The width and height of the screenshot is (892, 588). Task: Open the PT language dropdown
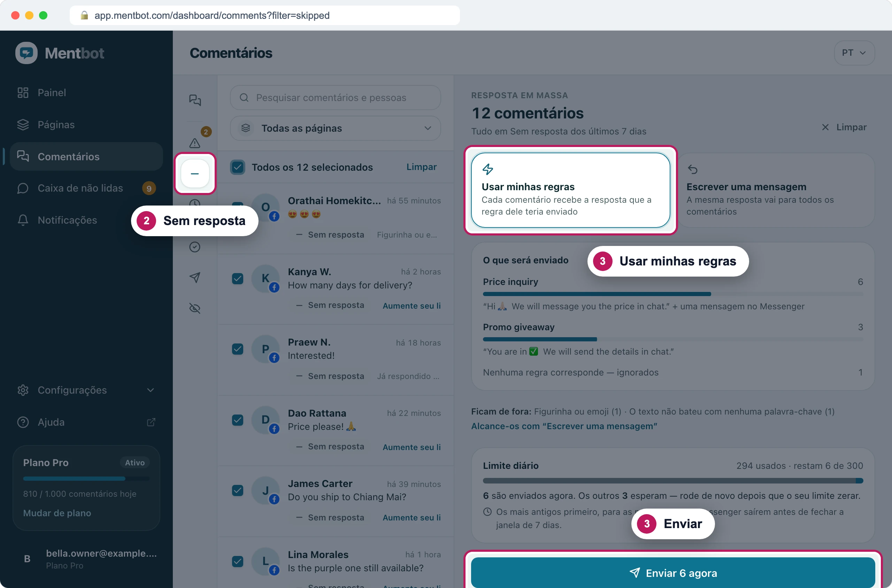[854, 53]
